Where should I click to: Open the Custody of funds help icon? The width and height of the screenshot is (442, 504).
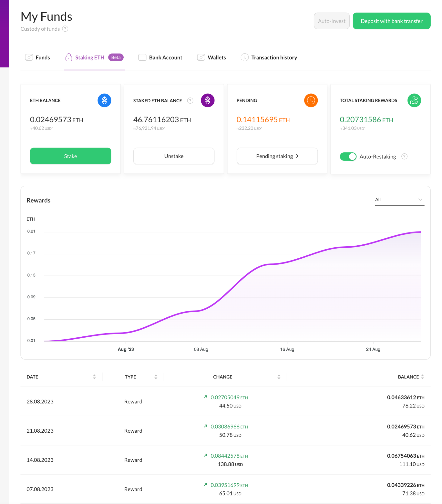(x=65, y=29)
